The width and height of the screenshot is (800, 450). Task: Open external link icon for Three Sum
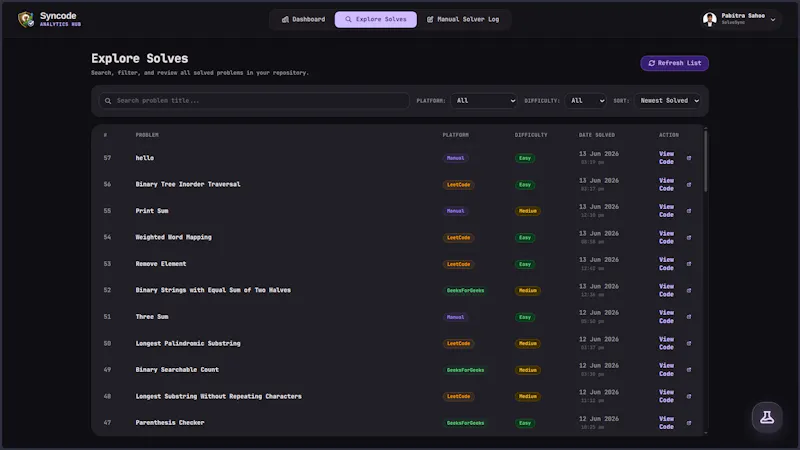pos(689,317)
